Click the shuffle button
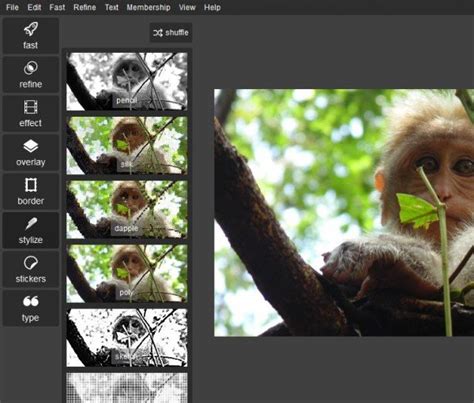The width and height of the screenshot is (474, 403). (x=171, y=33)
